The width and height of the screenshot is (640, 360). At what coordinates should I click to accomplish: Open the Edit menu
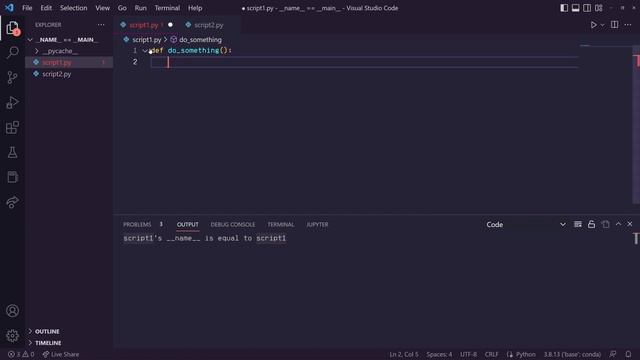[46, 8]
